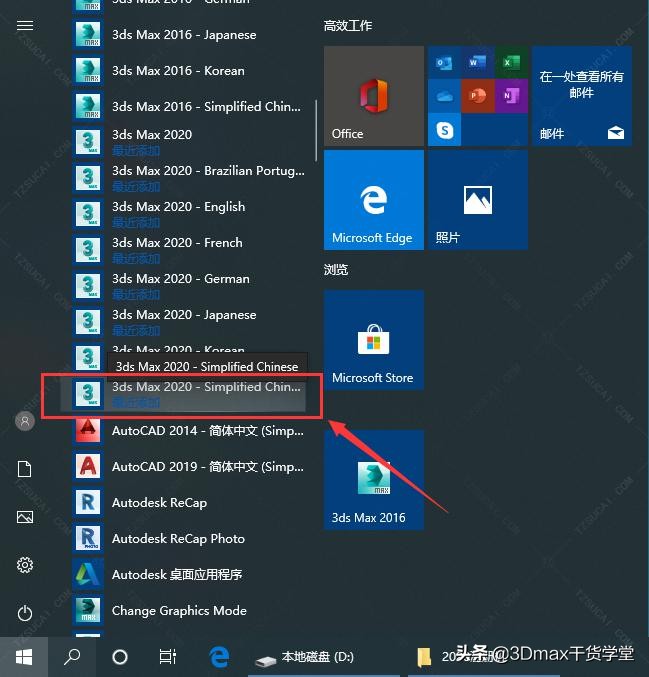Click the 3ds Max 2020 - Japanese icon

(88, 321)
